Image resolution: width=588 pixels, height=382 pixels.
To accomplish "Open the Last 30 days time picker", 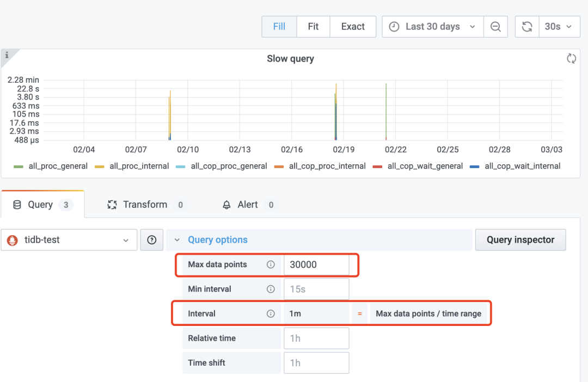I will click(433, 27).
